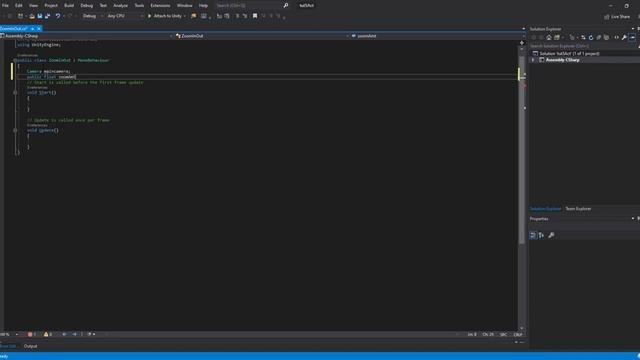This screenshot has height=360, width=640.
Task: Switch to the Solution Explorer bottom tab
Action: (x=545, y=209)
